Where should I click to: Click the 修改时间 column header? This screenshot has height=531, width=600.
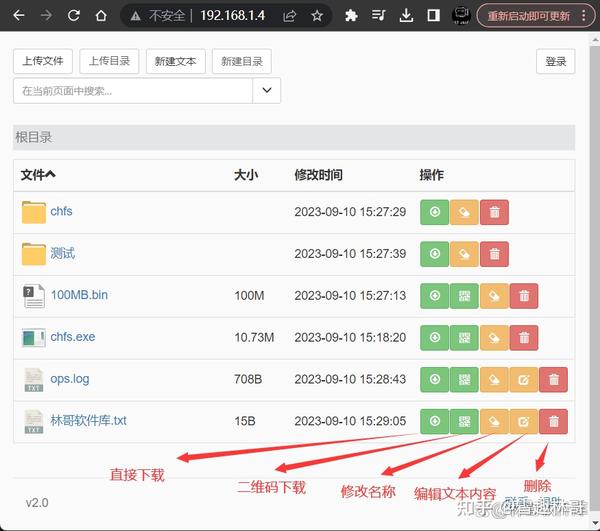[318, 175]
